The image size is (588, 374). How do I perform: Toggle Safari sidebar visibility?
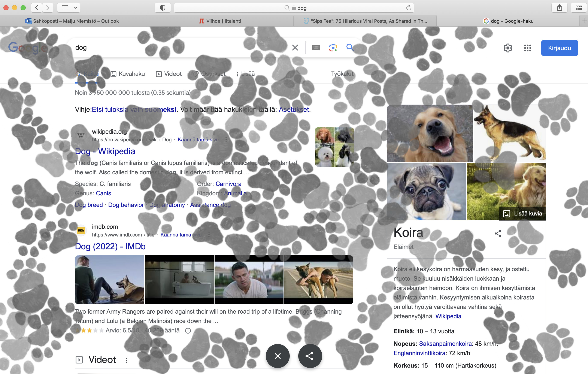click(x=65, y=8)
